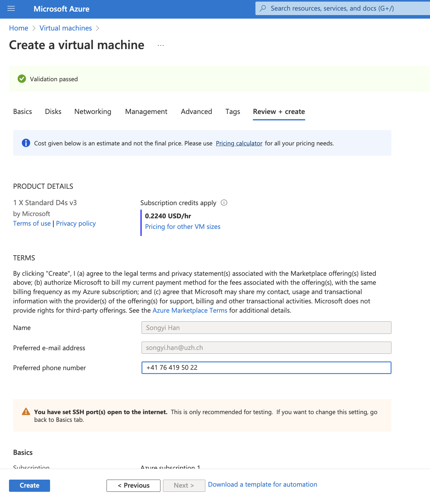Click breadcrumb chevron after Virtual machines
The width and height of the screenshot is (430, 504).
click(98, 28)
